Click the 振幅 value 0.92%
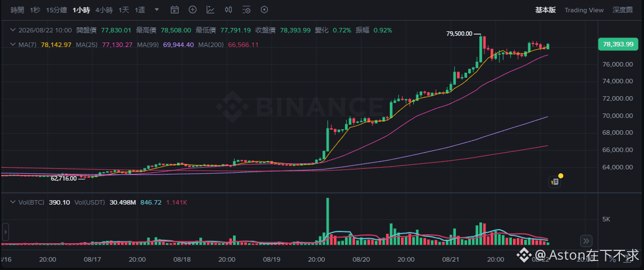The image size is (644, 270). click(382, 30)
